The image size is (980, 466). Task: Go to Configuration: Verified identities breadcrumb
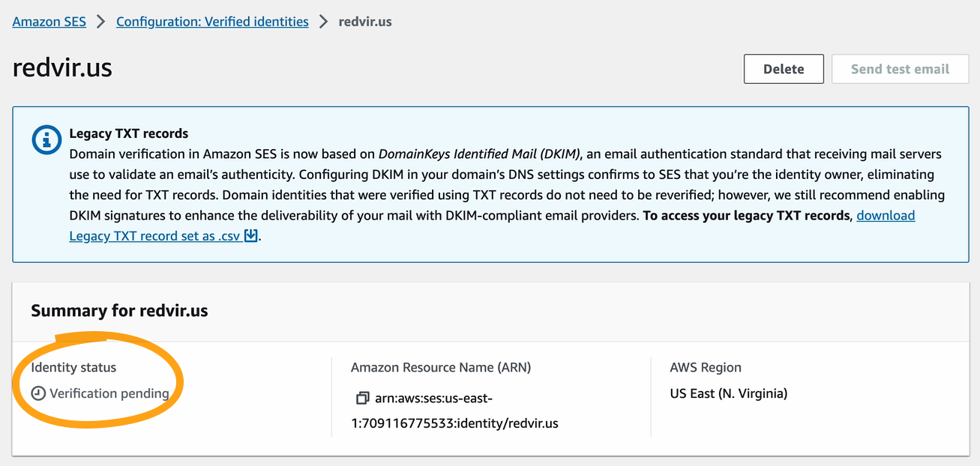tap(212, 22)
